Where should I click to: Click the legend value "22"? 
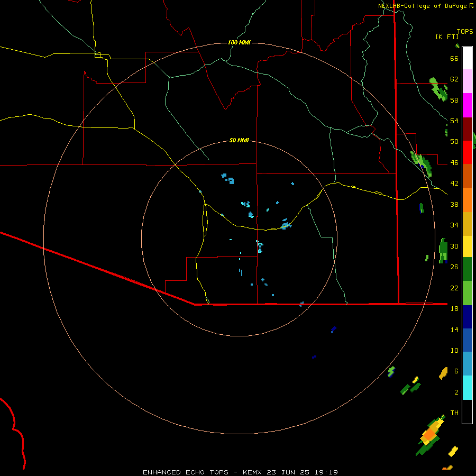point(454,288)
